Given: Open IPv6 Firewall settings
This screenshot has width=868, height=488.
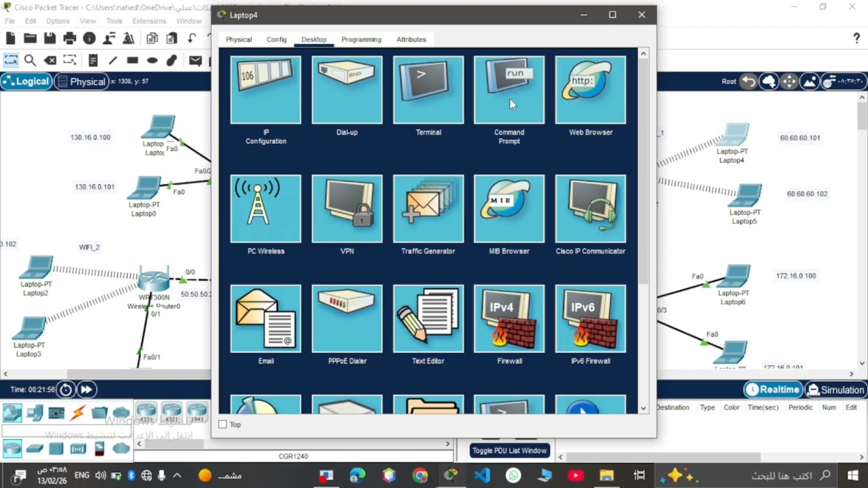Looking at the screenshot, I should click(591, 319).
